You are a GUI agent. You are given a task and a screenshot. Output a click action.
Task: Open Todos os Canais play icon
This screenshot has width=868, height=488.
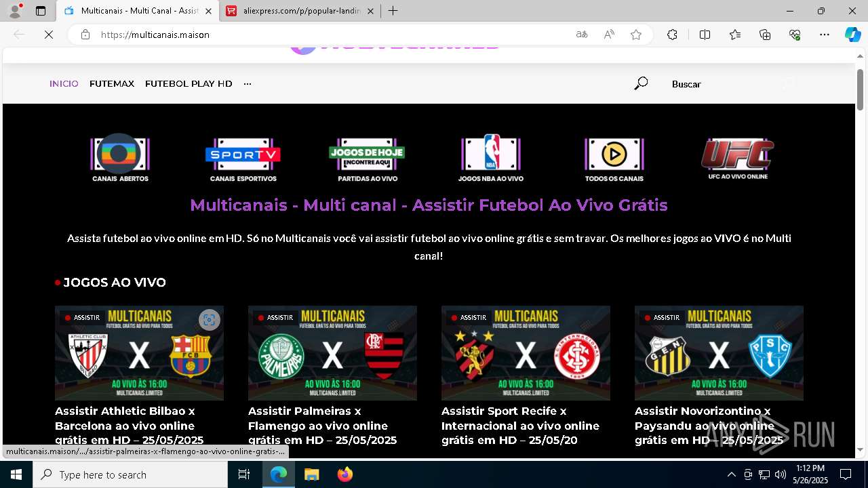pyautogui.click(x=614, y=159)
